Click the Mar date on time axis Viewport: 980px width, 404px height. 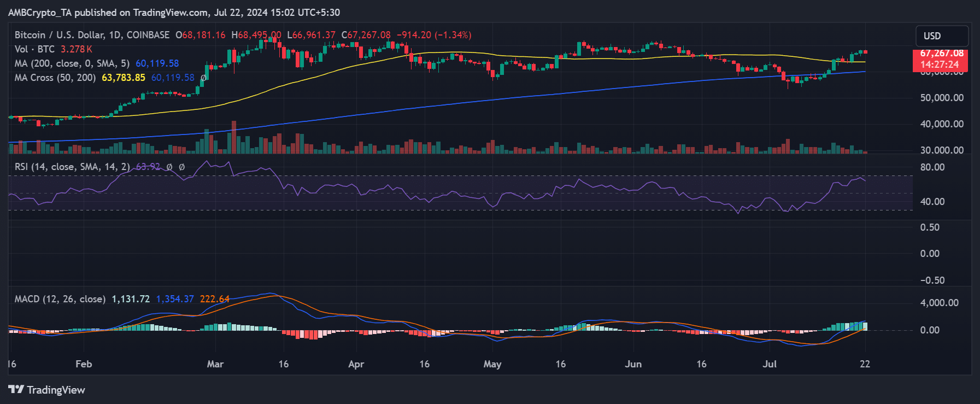215,364
